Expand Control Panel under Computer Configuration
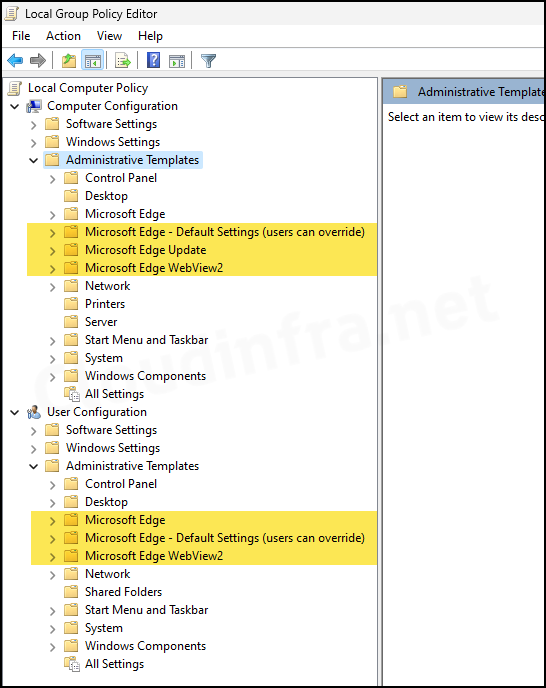 (53, 179)
